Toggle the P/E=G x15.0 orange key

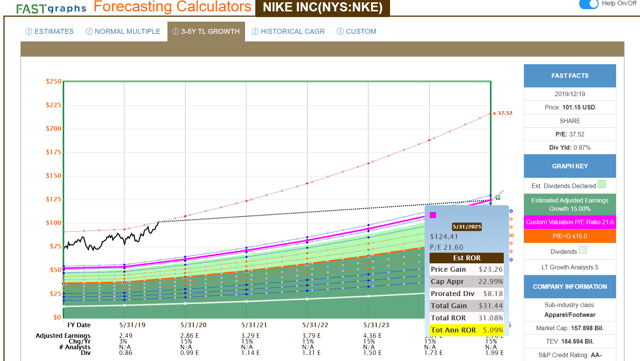[x=570, y=236]
